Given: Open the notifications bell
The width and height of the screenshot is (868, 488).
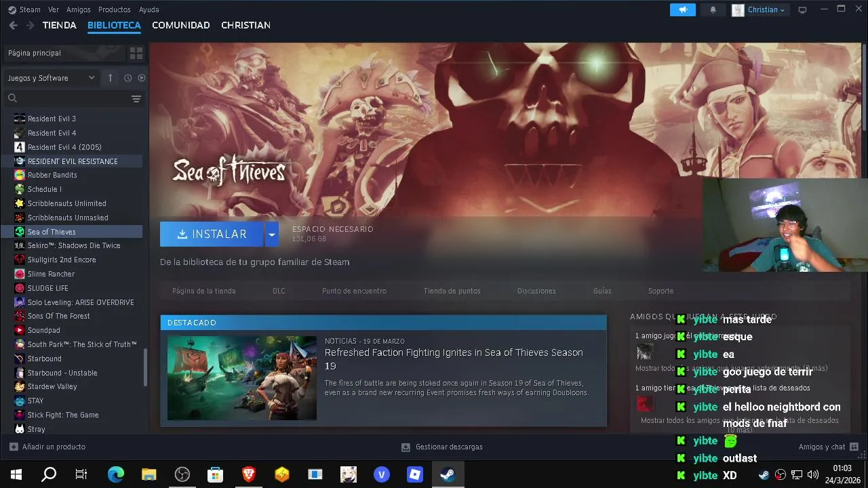Looking at the screenshot, I should [713, 9].
